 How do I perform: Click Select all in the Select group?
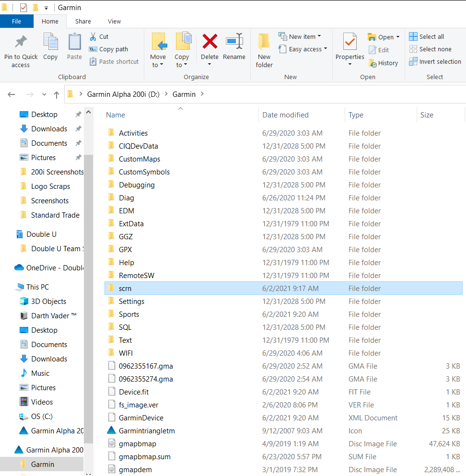coord(427,36)
